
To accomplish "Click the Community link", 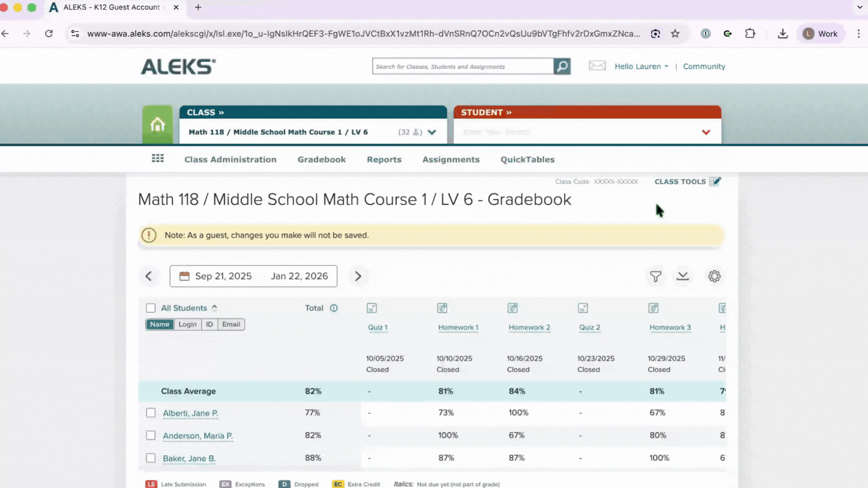I will pos(704,66).
